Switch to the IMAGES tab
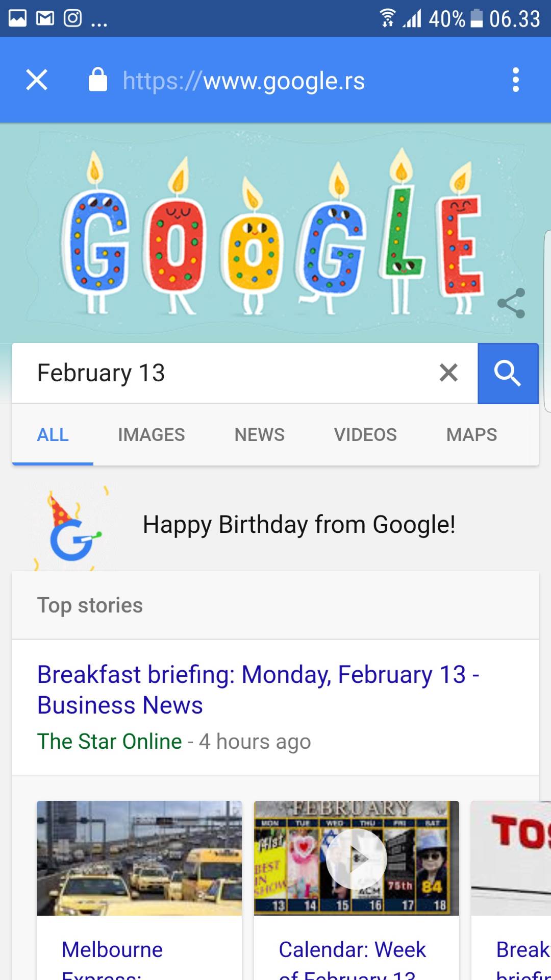The image size is (551, 980). point(151,435)
